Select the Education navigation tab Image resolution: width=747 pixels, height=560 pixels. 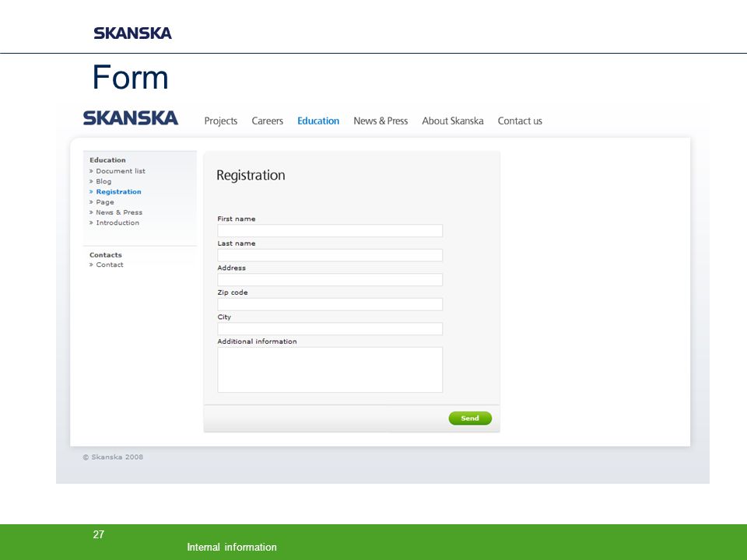pos(318,121)
